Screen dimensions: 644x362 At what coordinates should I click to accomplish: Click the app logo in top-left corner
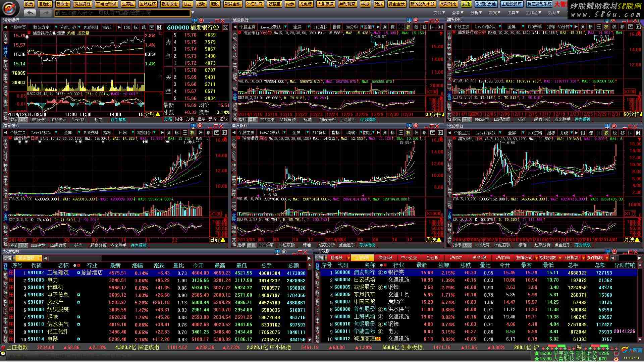10,8
